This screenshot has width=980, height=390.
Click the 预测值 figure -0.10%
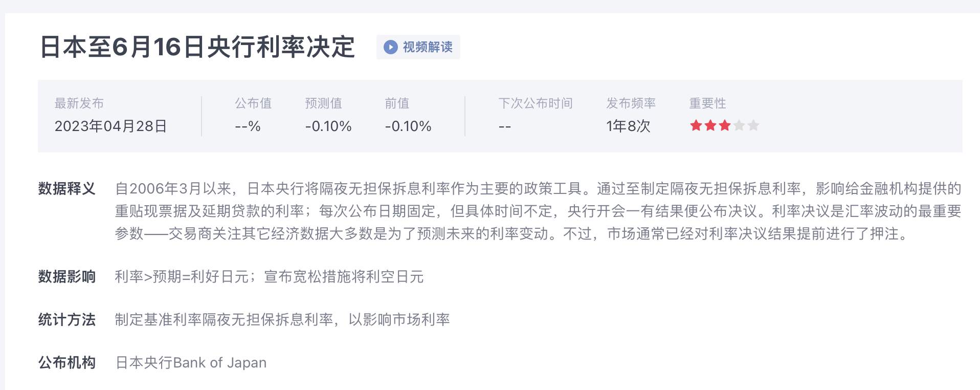(x=328, y=126)
